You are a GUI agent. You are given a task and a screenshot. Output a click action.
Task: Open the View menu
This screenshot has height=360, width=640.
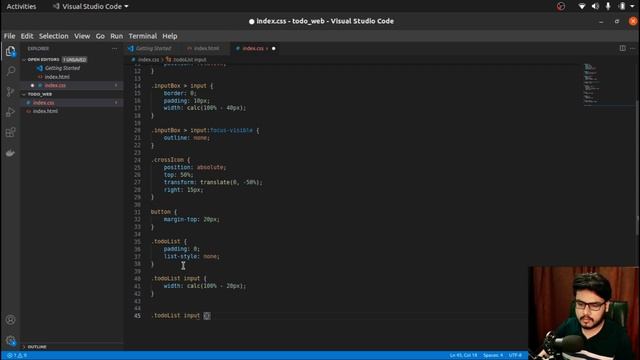coord(82,36)
